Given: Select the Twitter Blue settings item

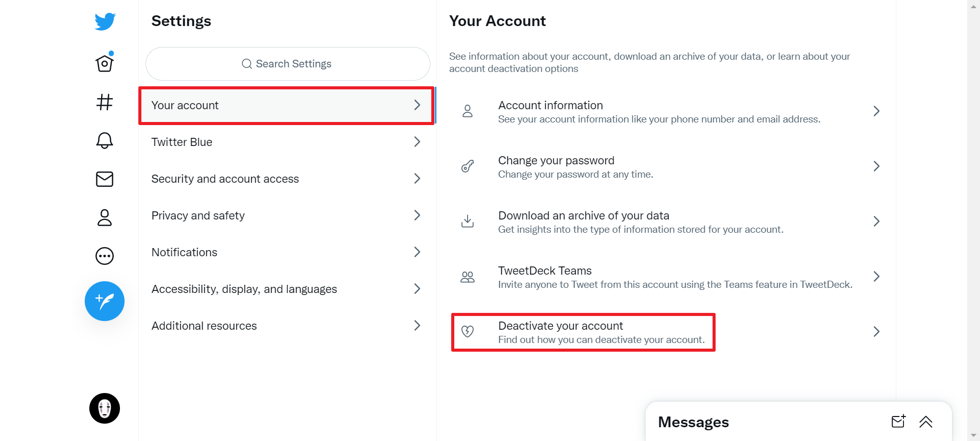Looking at the screenshot, I should tap(286, 142).
